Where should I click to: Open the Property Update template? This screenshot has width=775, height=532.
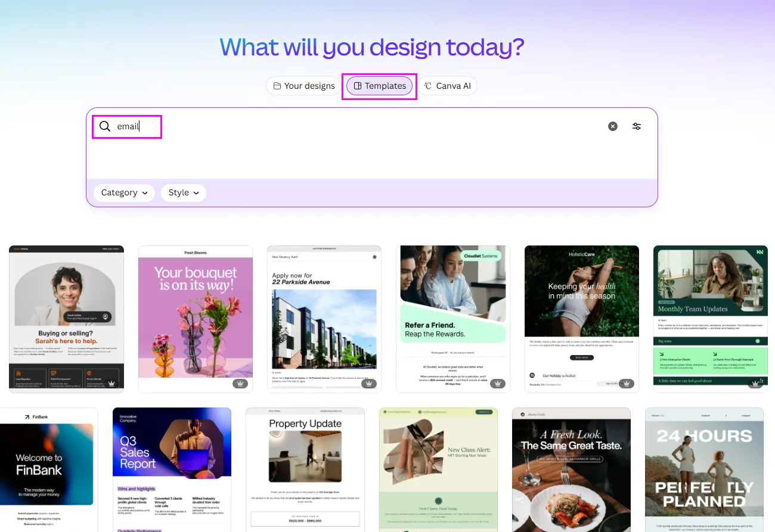pyautogui.click(x=305, y=469)
